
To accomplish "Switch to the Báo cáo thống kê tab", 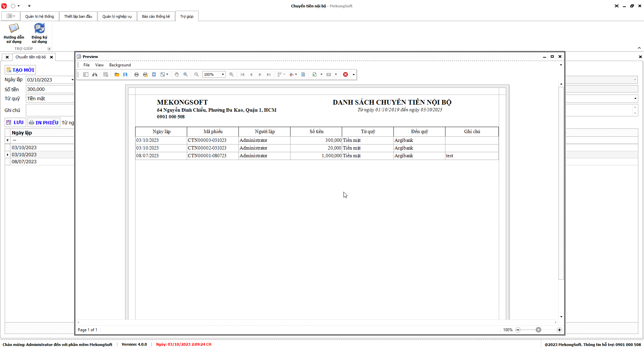I will [x=156, y=16].
